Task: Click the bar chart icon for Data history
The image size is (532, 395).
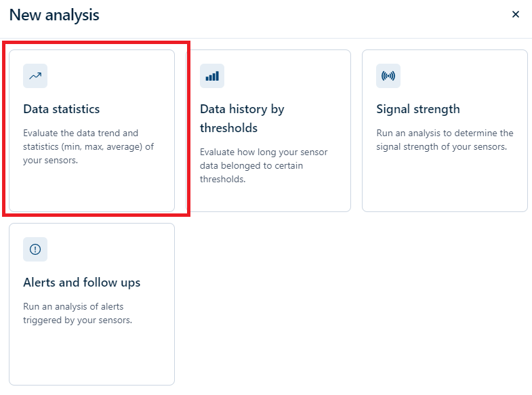Action: click(212, 76)
